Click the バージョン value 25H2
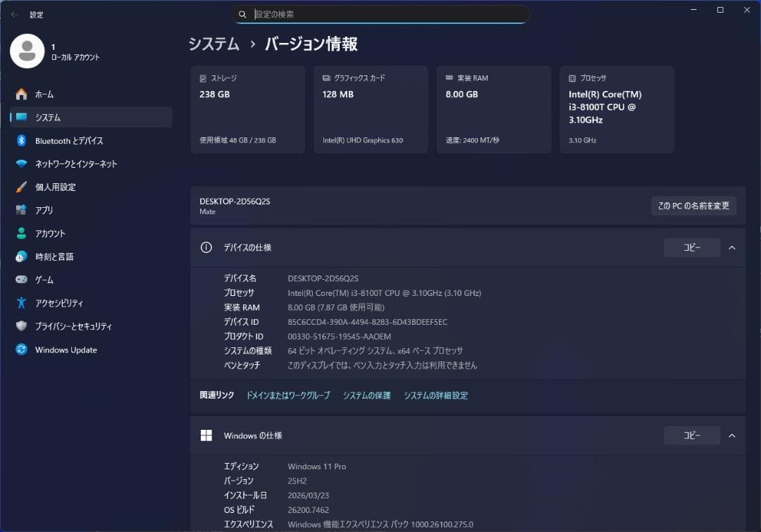 click(297, 481)
